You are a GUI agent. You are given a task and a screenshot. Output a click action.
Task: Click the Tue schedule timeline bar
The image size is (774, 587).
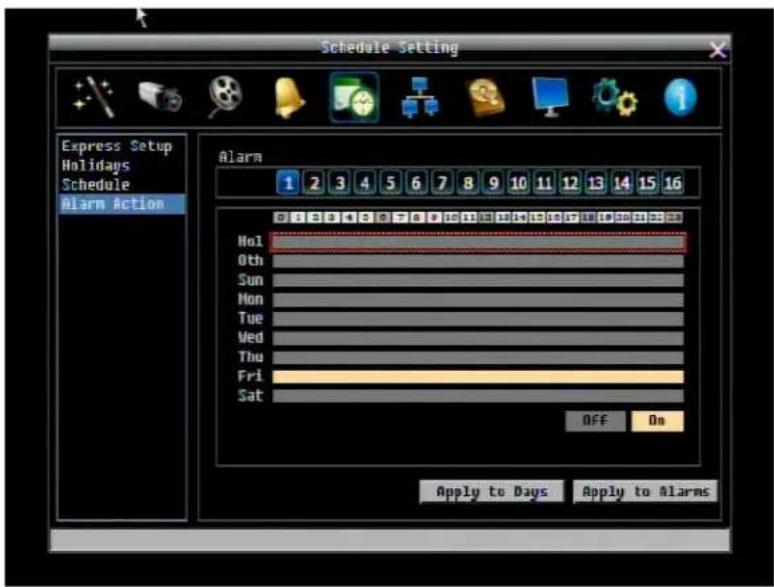point(478,319)
